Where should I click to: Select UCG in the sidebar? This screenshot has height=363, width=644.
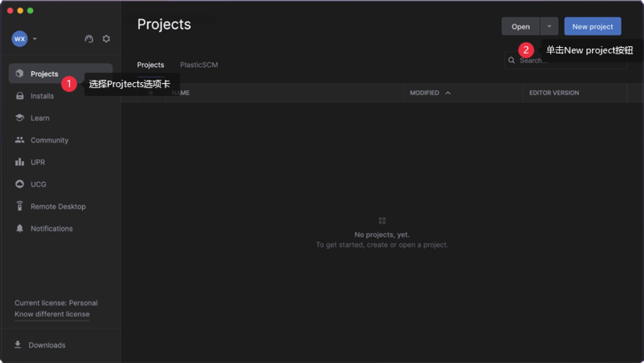[x=38, y=184]
